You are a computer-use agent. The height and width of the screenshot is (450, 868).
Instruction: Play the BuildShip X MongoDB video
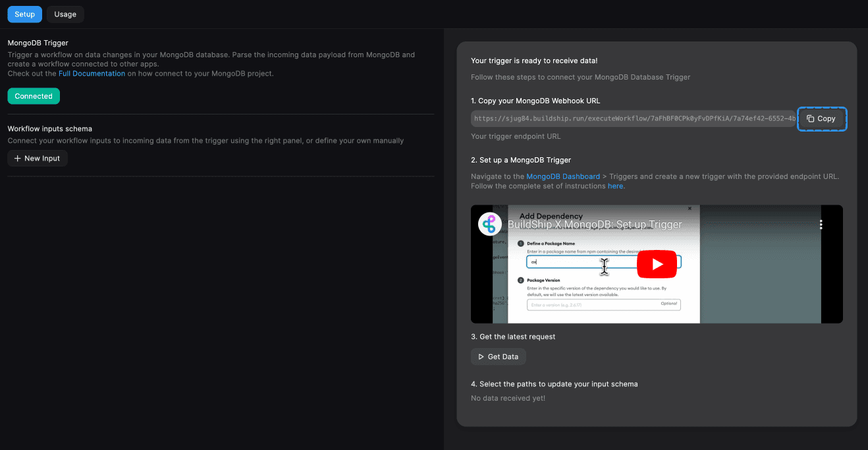(657, 264)
